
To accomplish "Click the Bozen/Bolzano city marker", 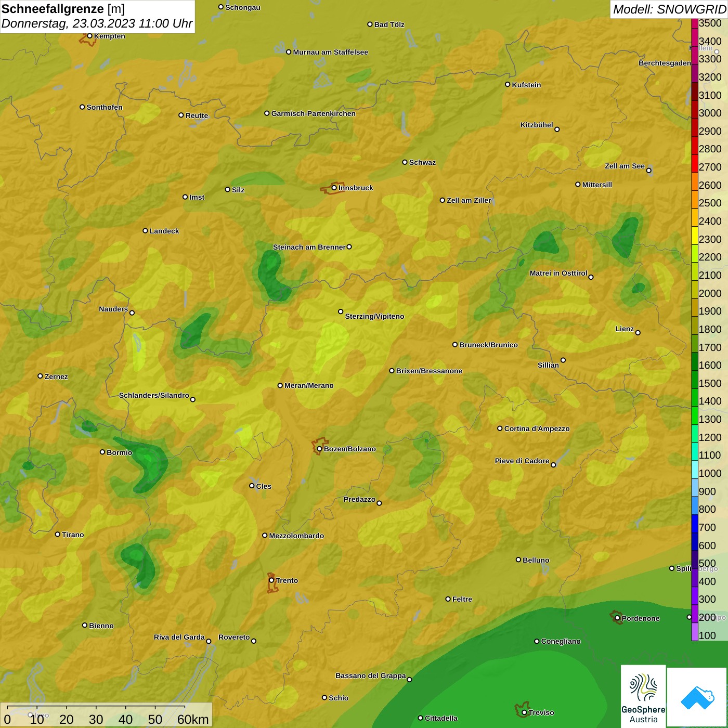I will pos(319,449).
